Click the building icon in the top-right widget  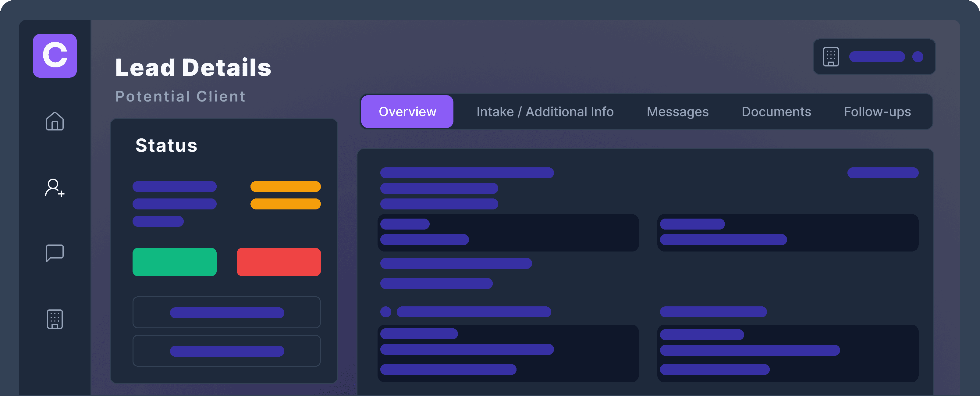tap(831, 56)
